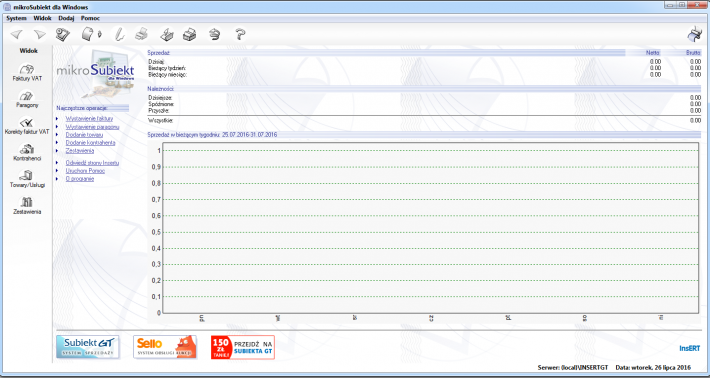Image resolution: width=710 pixels, height=378 pixels.
Task: Click the pen edit toolbar icon
Action: (x=119, y=34)
